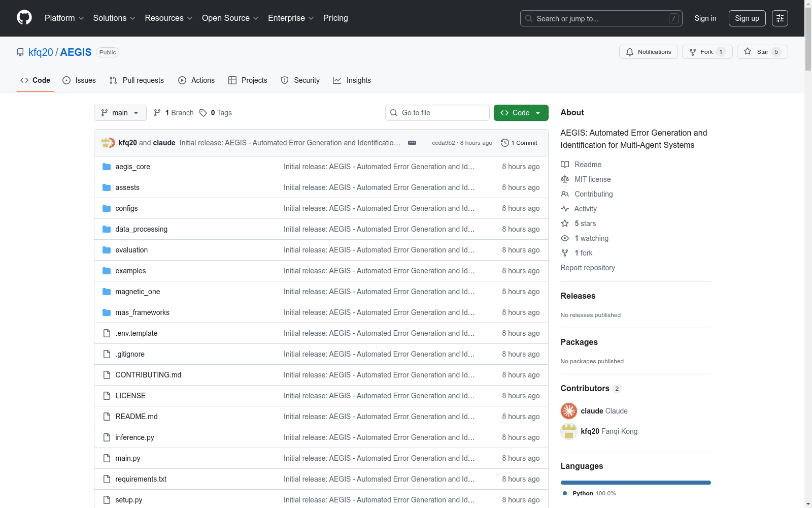Image resolution: width=812 pixels, height=508 pixels.
Task: Click the Notifications bell button
Action: tap(648, 52)
